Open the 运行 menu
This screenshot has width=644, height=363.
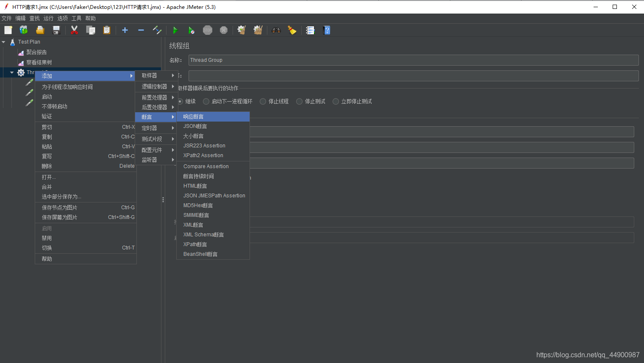point(48,18)
